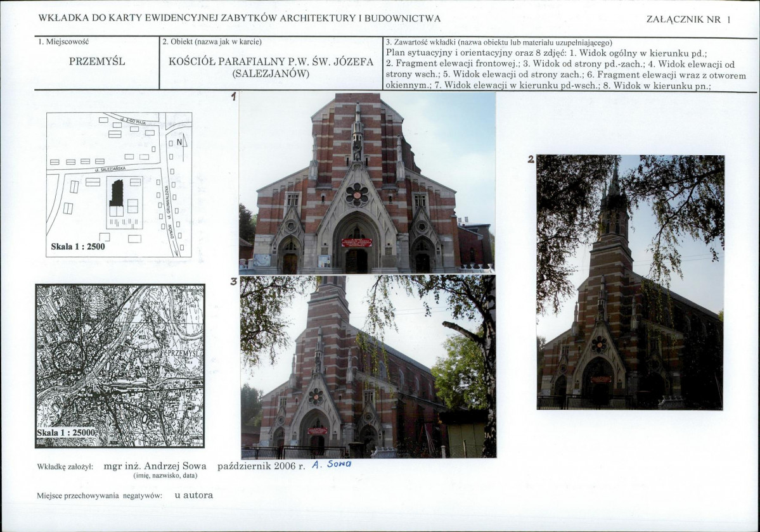The width and height of the screenshot is (760, 532).
Task: Click the PRZEMYŚL label on the orientation map
Action: tap(183, 353)
